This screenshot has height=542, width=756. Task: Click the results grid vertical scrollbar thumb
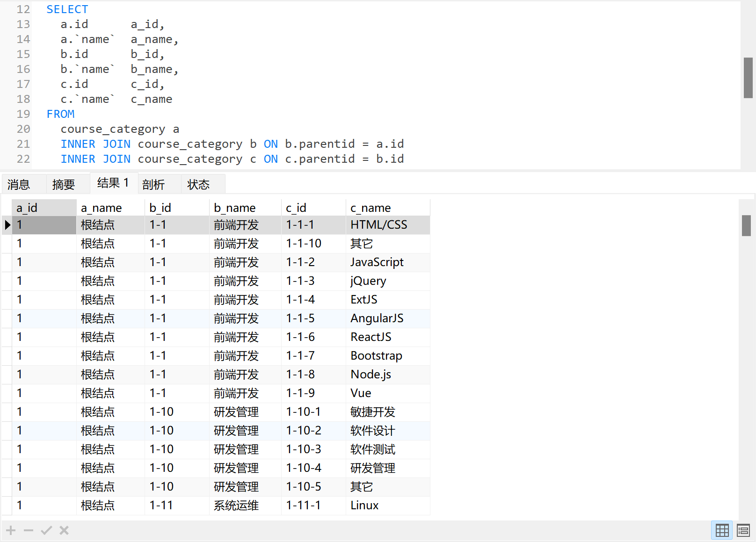click(x=746, y=225)
